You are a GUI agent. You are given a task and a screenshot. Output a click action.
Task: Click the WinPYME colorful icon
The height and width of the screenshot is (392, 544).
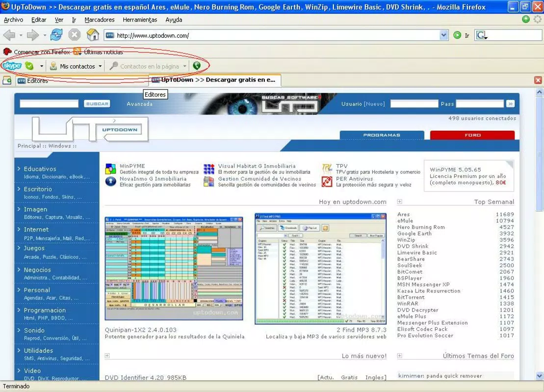tap(111, 169)
